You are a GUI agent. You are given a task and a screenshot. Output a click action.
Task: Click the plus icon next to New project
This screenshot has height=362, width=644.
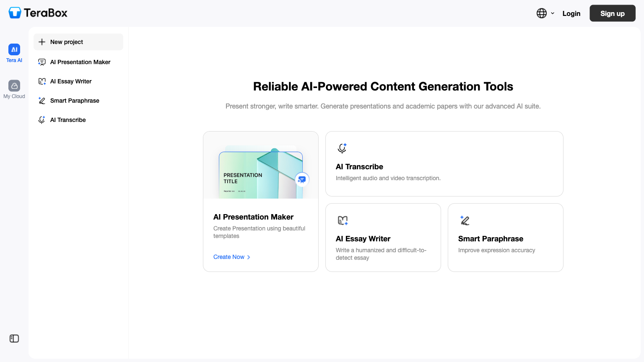click(x=42, y=41)
